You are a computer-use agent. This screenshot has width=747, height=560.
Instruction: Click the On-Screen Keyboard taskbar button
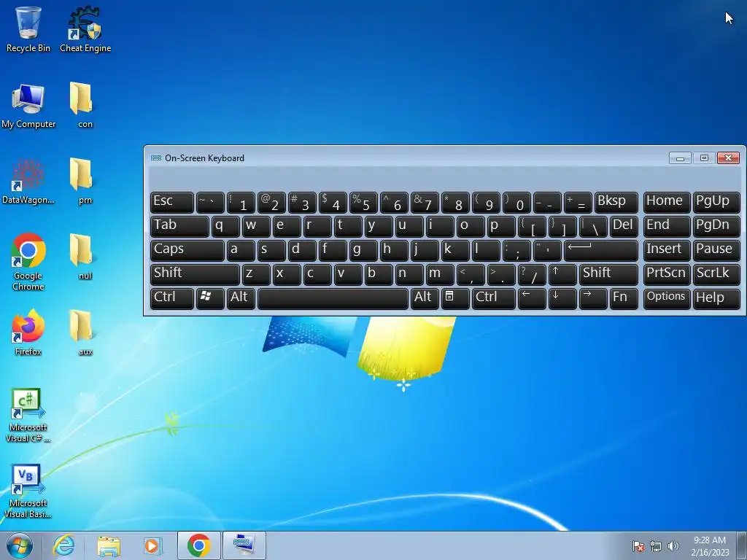pos(244,545)
